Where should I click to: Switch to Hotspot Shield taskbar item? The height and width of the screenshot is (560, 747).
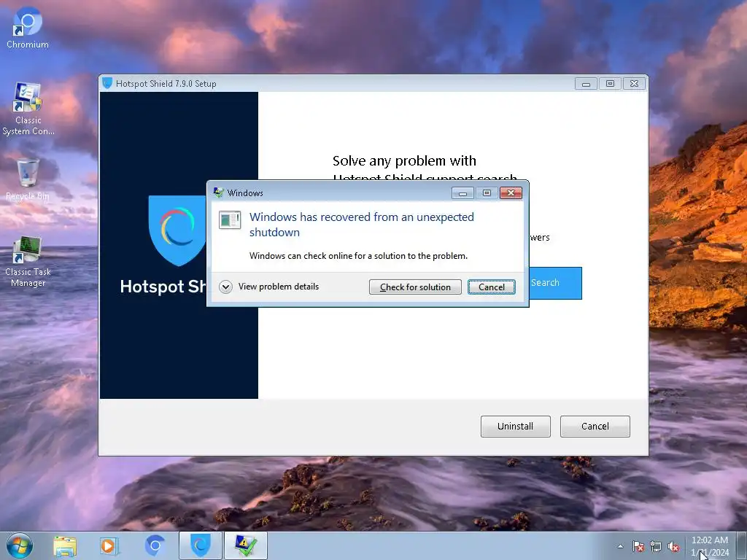[x=200, y=545]
